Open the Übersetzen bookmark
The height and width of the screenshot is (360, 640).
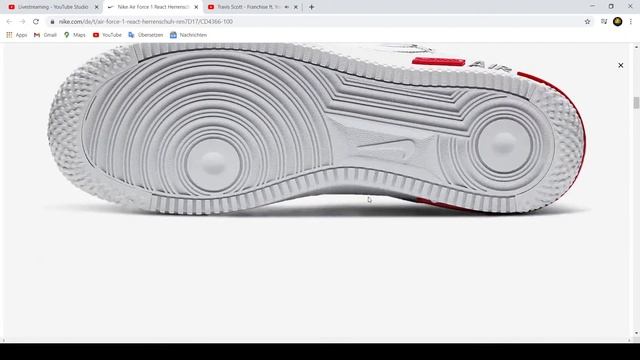click(x=146, y=35)
